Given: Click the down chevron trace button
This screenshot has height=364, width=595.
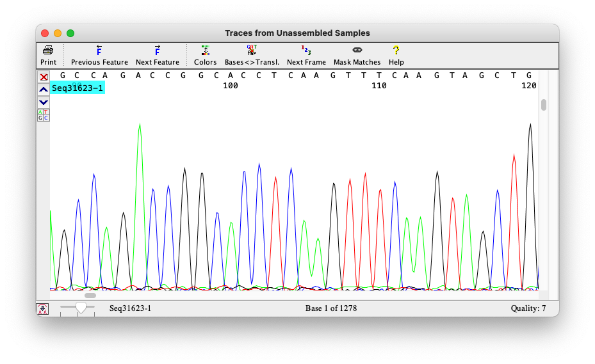Looking at the screenshot, I should pyautogui.click(x=44, y=102).
